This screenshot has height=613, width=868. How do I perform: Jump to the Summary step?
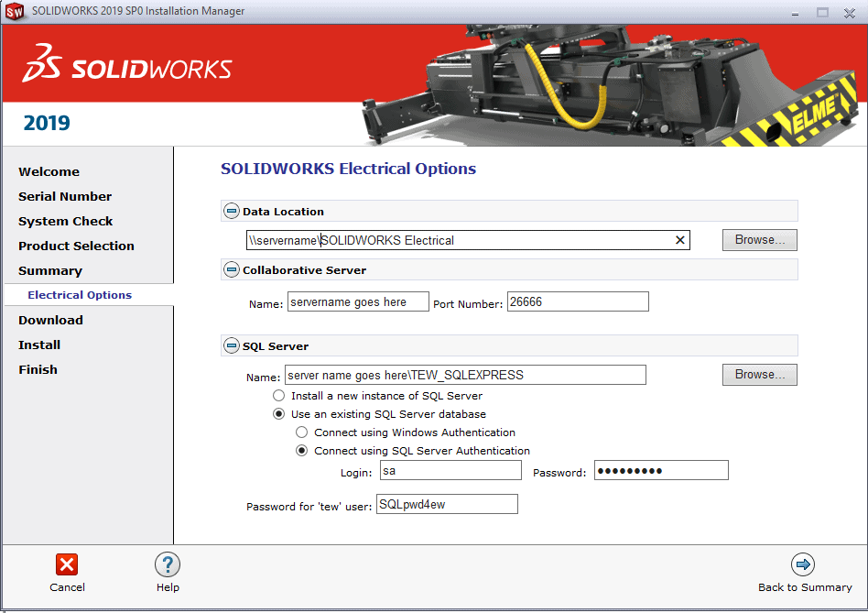(50, 271)
